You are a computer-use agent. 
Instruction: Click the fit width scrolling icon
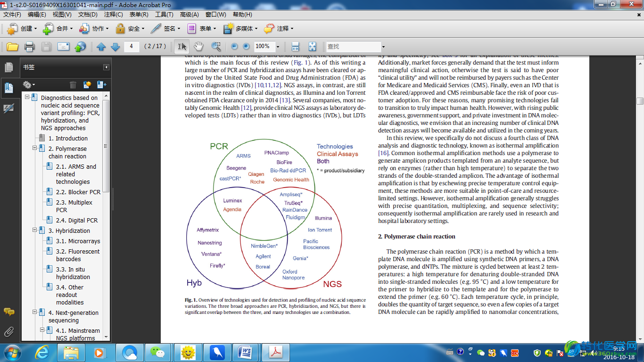pyautogui.click(x=295, y=47)
